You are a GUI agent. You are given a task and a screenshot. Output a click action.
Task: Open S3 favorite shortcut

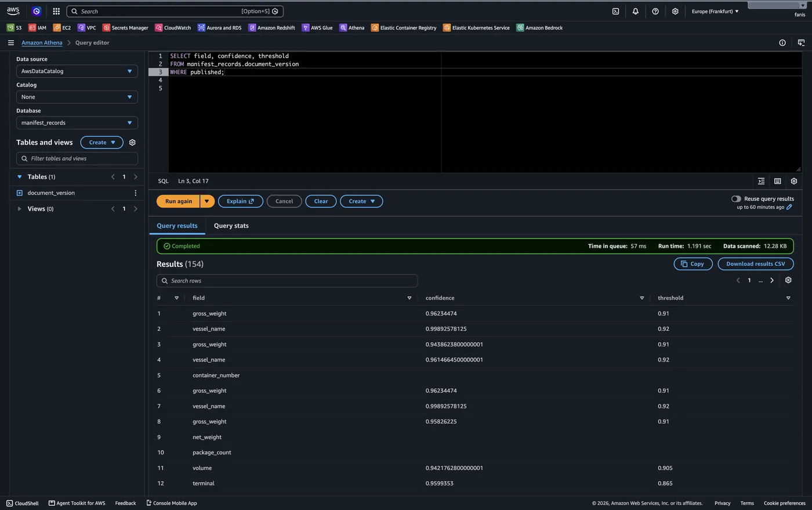[14, 27]
